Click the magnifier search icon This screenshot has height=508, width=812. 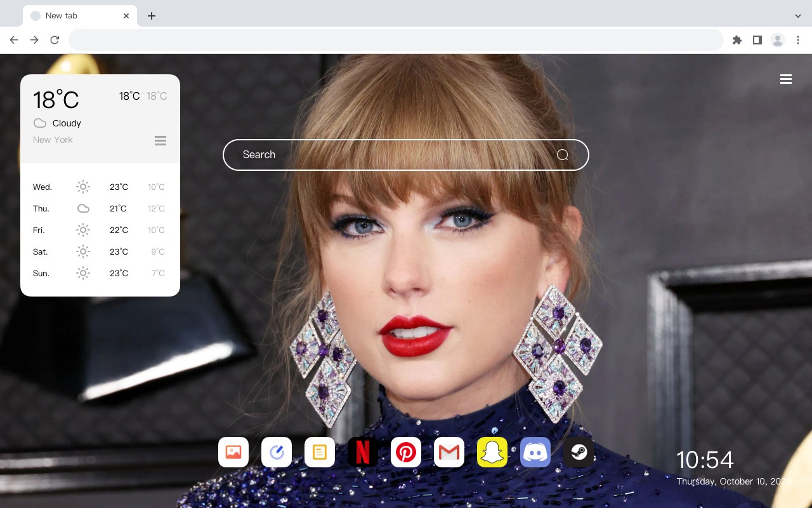[563, 155]
